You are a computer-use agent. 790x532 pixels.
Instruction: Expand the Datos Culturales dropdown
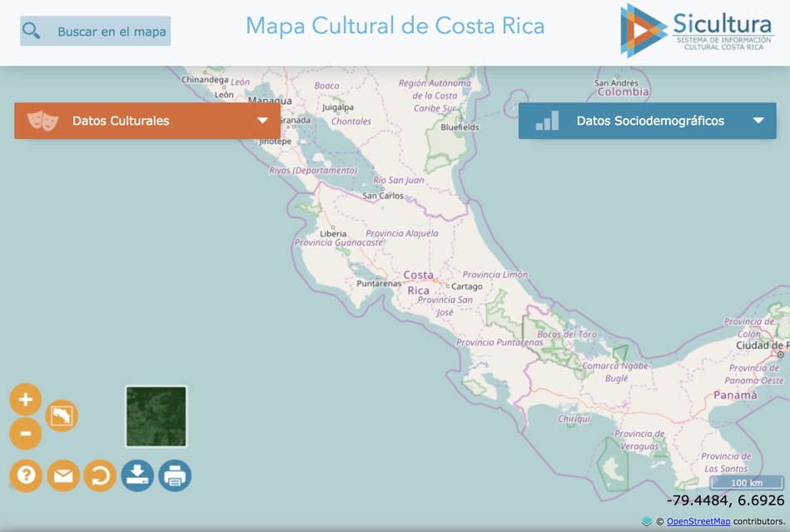pos(262,121)
